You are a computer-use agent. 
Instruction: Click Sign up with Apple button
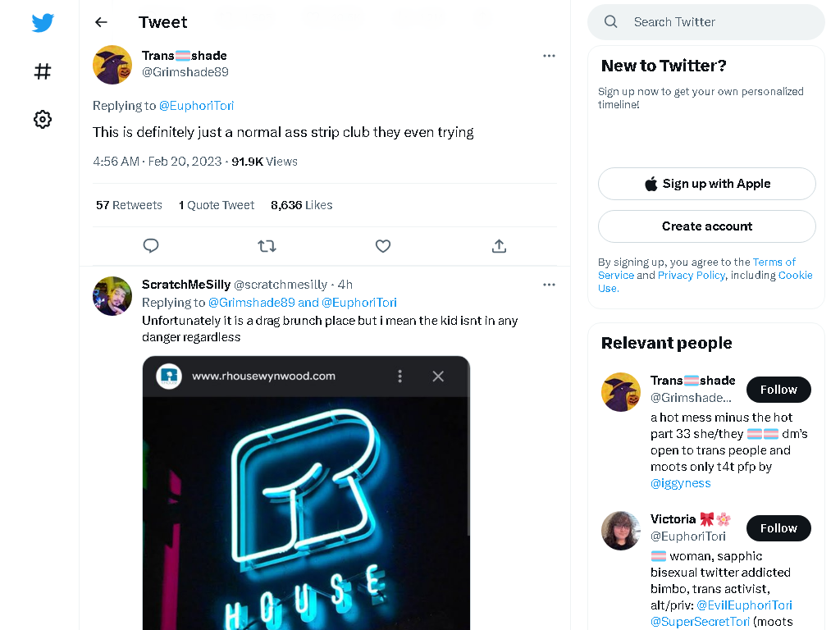click(707, 184)
